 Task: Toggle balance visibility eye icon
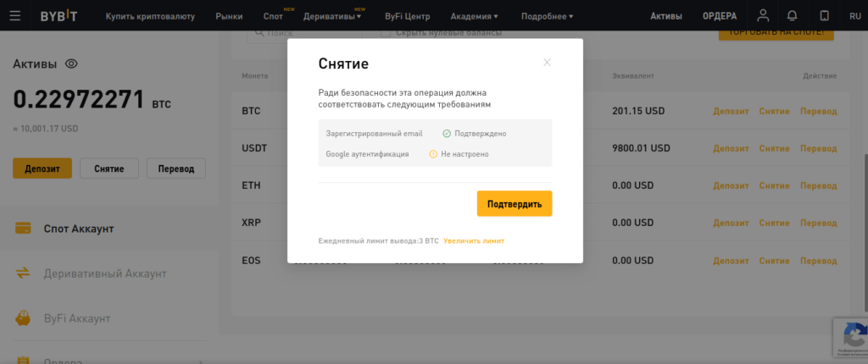(71, 64)
